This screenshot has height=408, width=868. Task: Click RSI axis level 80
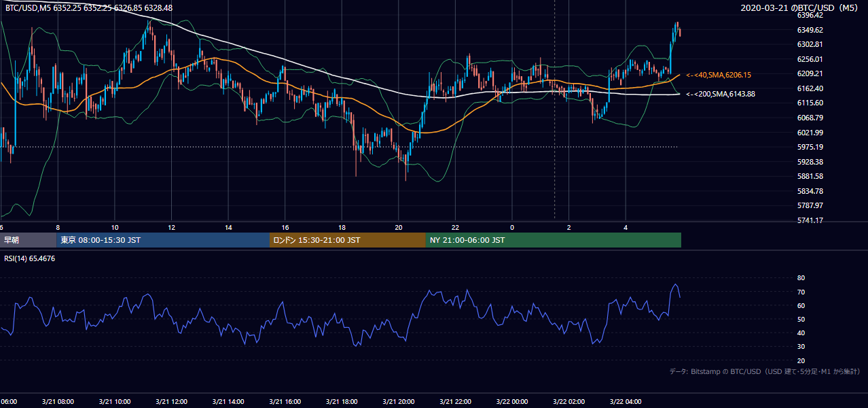pyautogui.click(x=801, y=278)
